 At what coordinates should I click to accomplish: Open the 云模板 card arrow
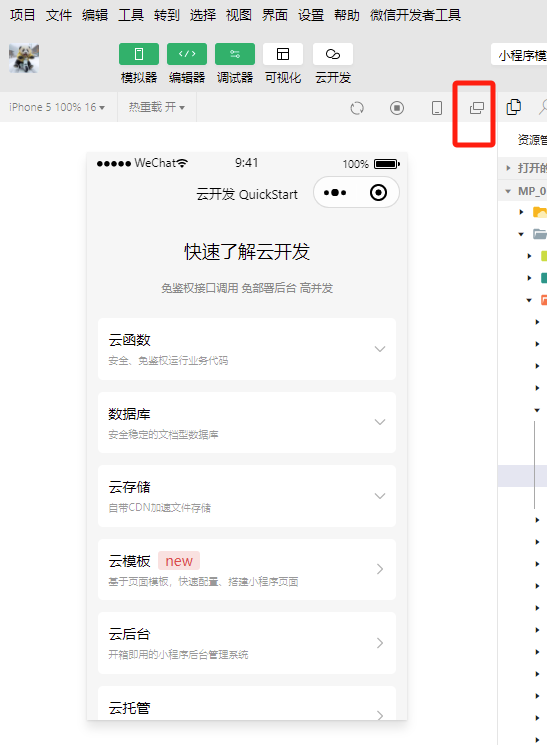(x=380, y=569)
